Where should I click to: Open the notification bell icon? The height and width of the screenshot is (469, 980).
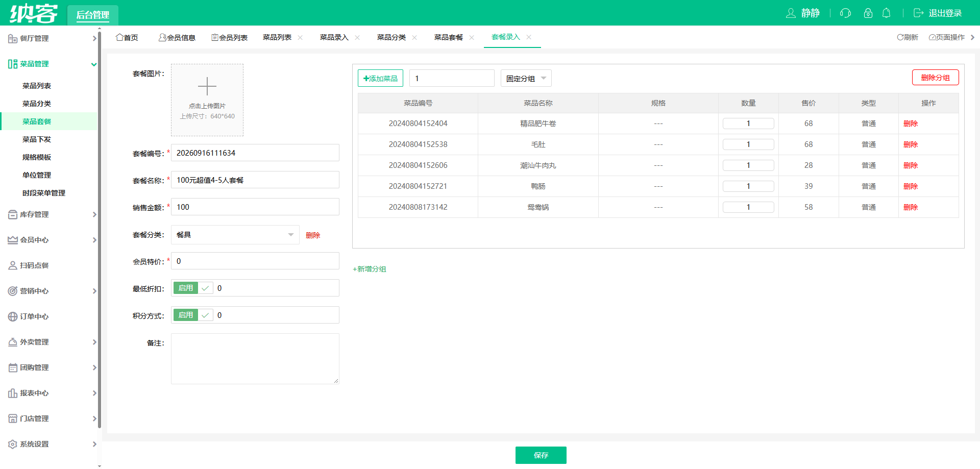[x=887, y=13]
